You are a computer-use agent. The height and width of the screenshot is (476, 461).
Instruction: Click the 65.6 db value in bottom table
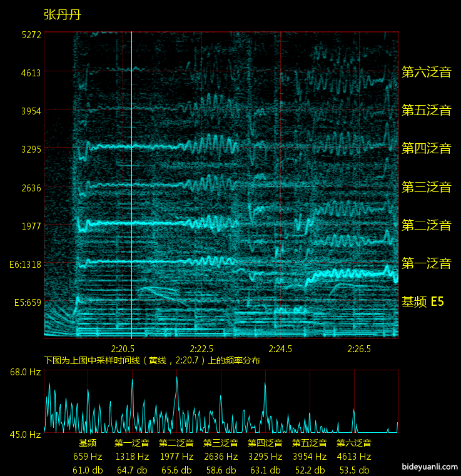(176, 470)
